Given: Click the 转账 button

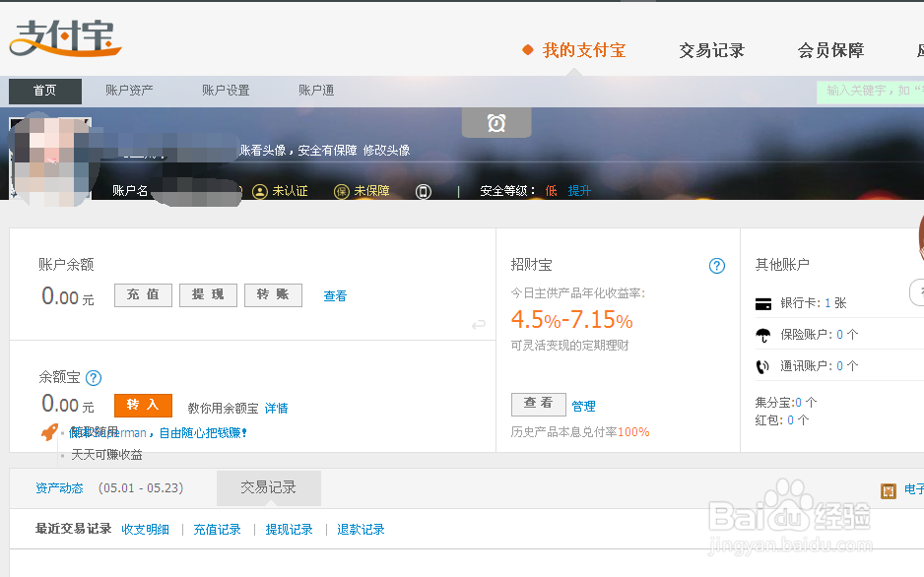Looking at the screenshot, I should 274,295.
